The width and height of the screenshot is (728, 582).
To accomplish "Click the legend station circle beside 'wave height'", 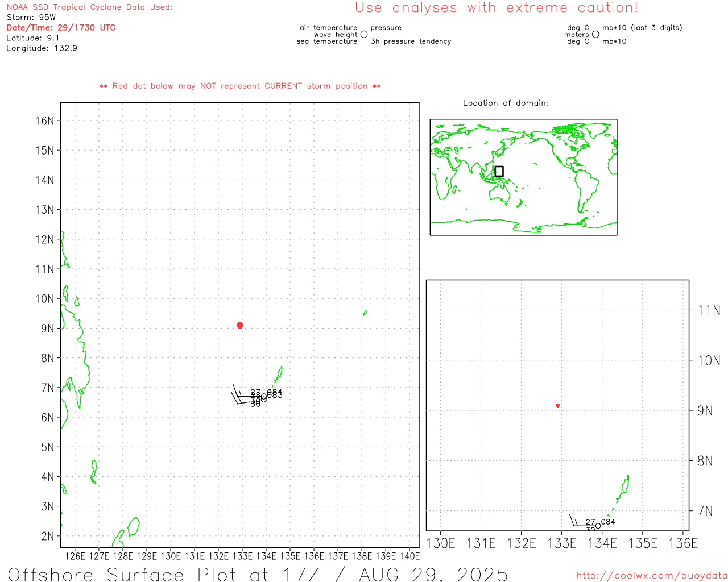I will point(364,34).
